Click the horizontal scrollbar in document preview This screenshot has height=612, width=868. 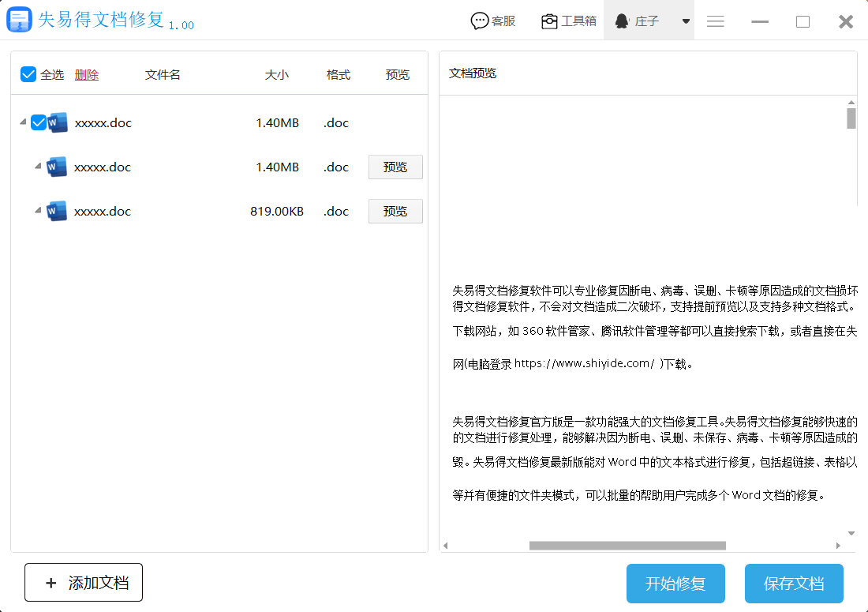[x=627, y=546]
